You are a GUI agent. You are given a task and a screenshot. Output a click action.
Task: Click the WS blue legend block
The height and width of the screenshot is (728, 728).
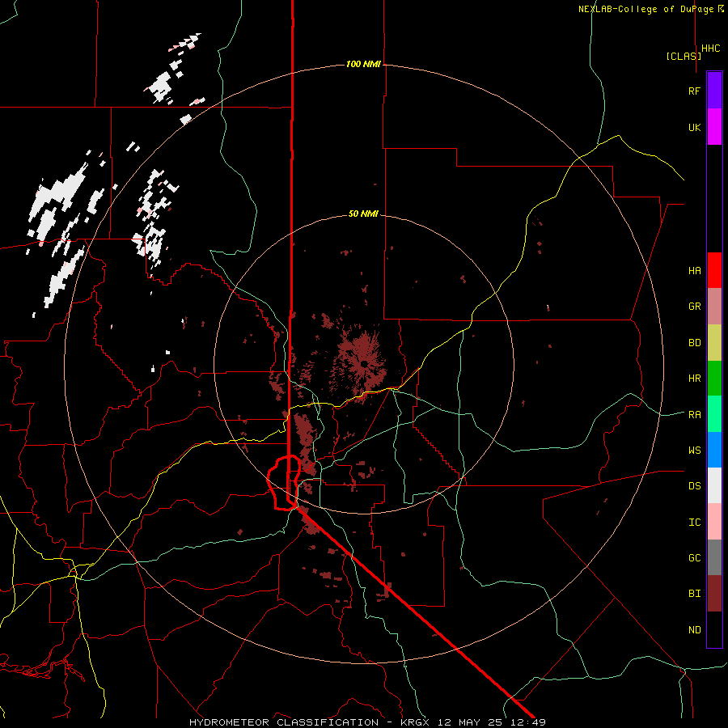[x=714, y=450]
